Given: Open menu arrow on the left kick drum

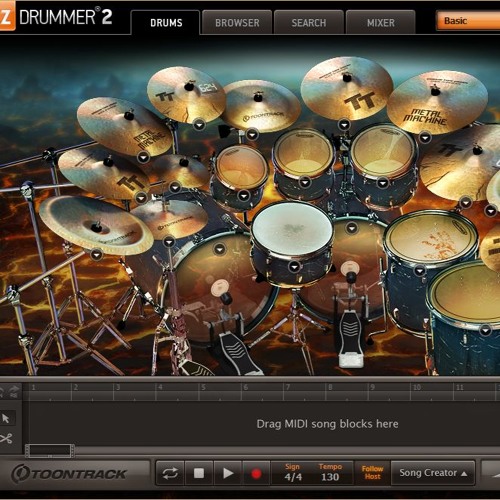Looking at the screenshot, I should (x=219, y=249).
